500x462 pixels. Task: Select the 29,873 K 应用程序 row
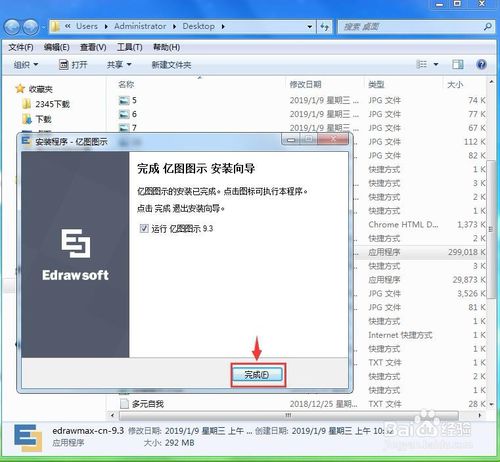pos(421,280)
